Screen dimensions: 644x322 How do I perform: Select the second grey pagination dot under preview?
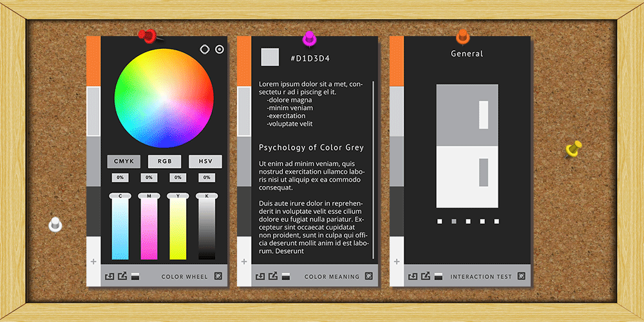click(x=454, y=222)
